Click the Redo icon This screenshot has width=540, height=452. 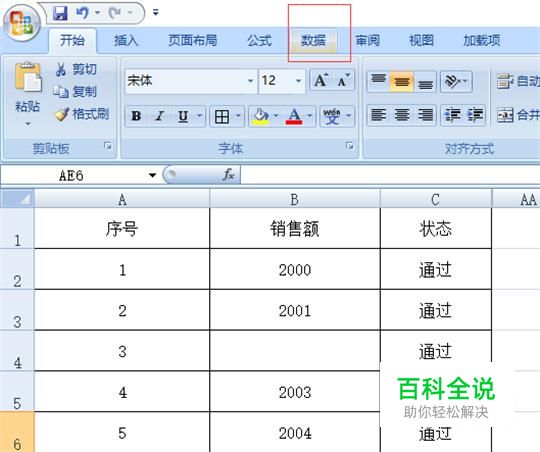tap(115, 13)
